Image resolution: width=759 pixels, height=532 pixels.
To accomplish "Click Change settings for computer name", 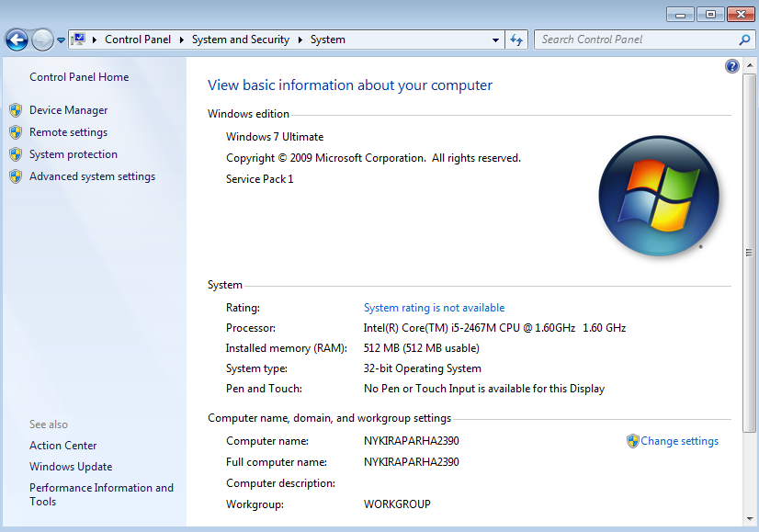I will (679, 441).
